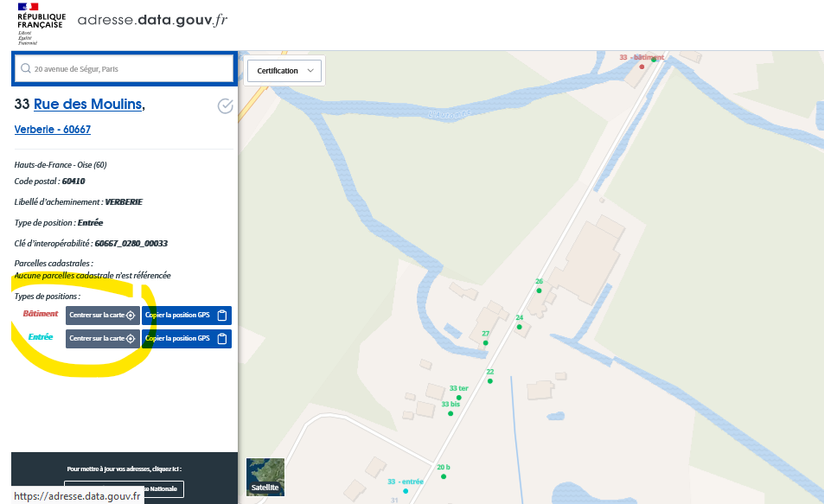This screenshot has width=824, height=504.
Task: Click the search magnifier icon
Action: point(25,68)
